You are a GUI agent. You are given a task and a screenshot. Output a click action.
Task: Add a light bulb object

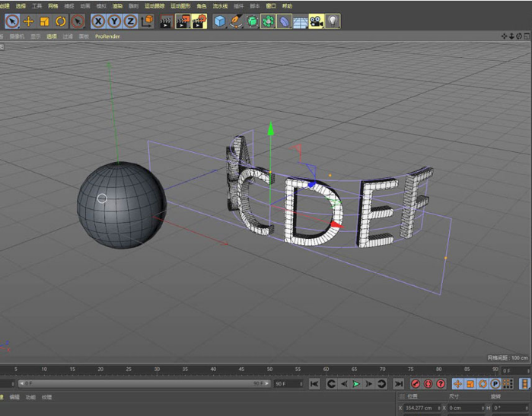333,21
